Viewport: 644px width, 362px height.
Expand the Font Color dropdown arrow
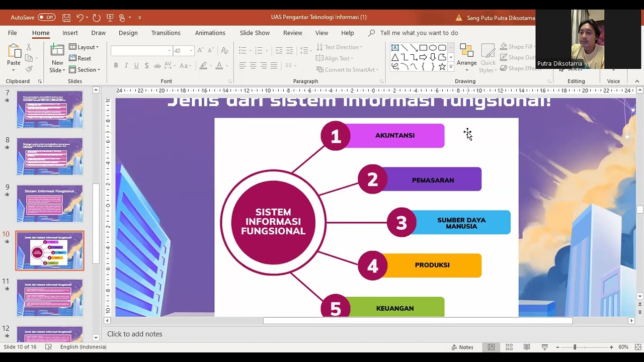(227, 66)
